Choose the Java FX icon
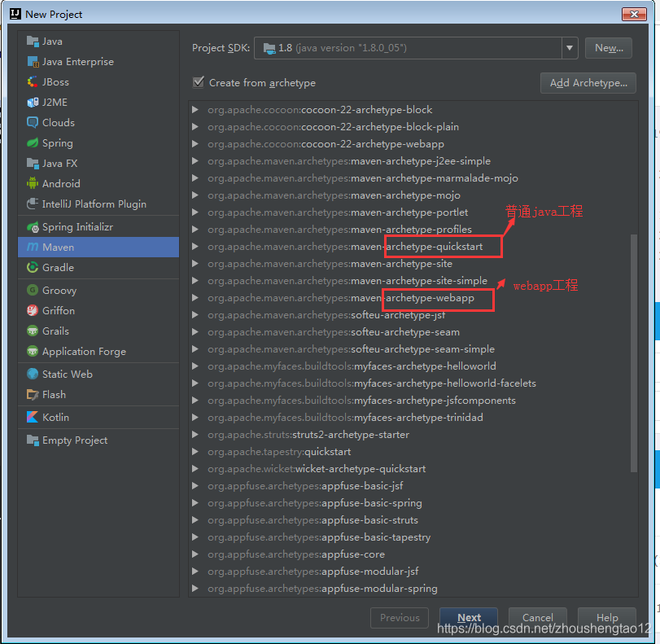 click(33, 164)
